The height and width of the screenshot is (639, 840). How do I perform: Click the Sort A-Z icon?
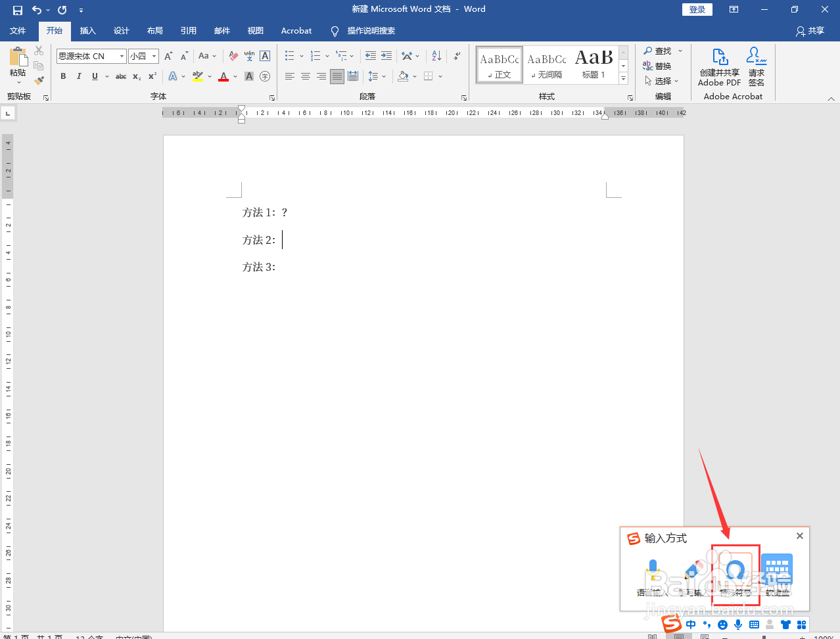[436, 56]
